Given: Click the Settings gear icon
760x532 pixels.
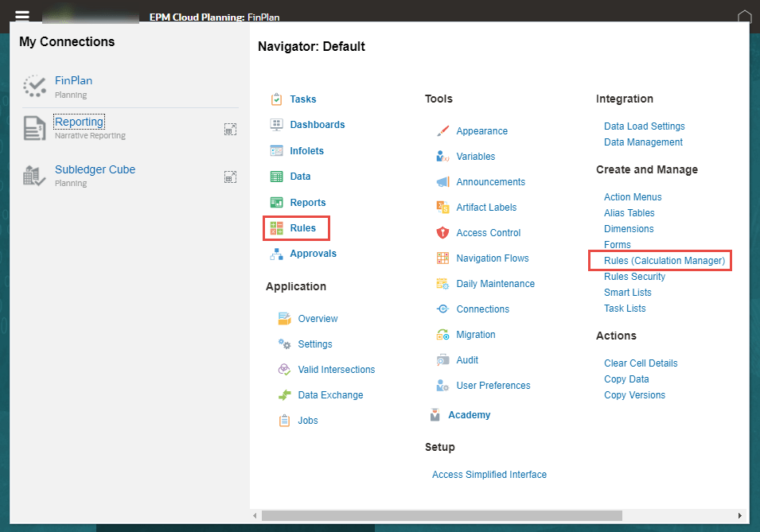Looking at the screenshot, I should pos(285,344).
